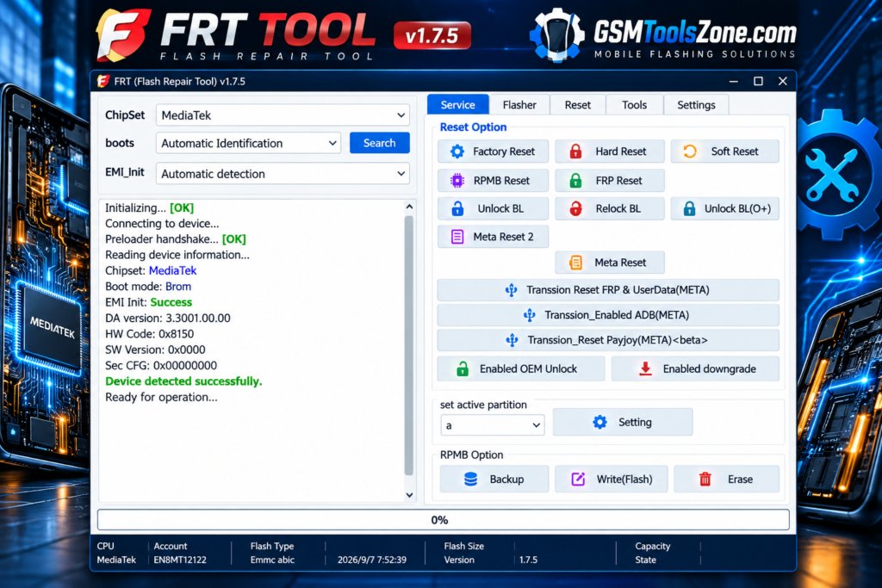Click the account ID EN8MT12122 in status bar

[180, 560]
